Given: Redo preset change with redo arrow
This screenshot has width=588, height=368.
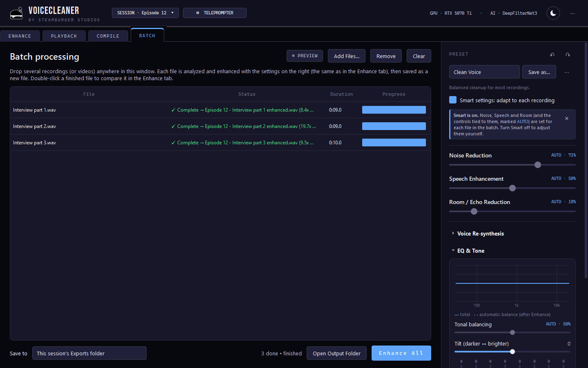Looking at the screenshot, I should click(568, 54).
